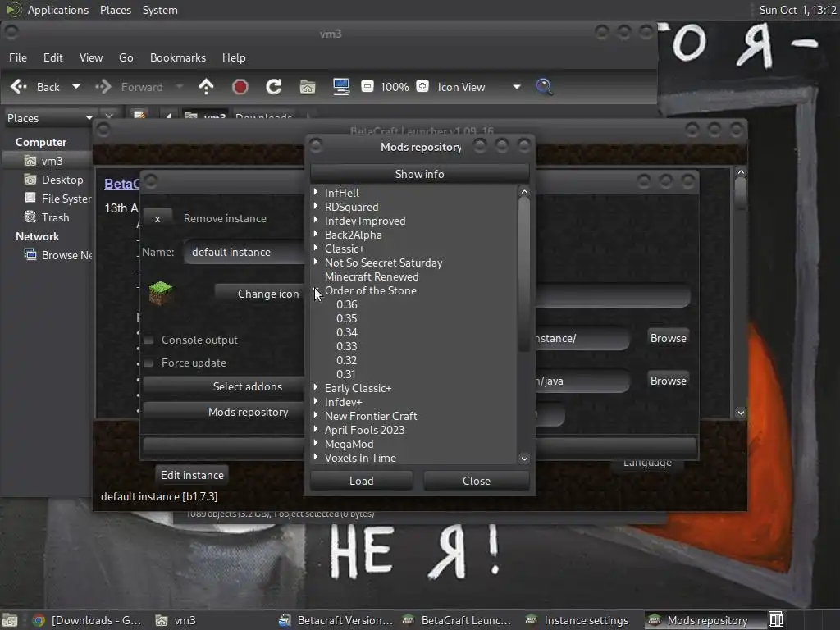Click Close button in Mods repository
This screenshot has height=630, width=840.
pos(477,481)
